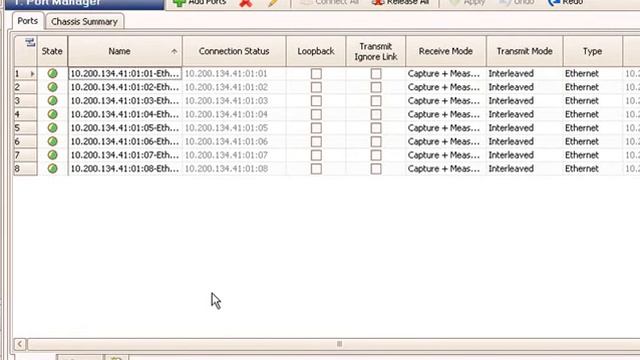Click the green state icon in row 3

[x=52, y=100]
